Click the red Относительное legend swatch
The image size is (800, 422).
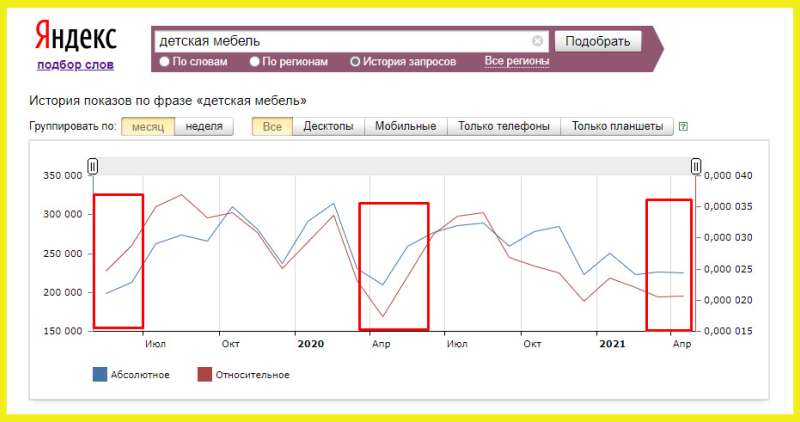[205, 375]
